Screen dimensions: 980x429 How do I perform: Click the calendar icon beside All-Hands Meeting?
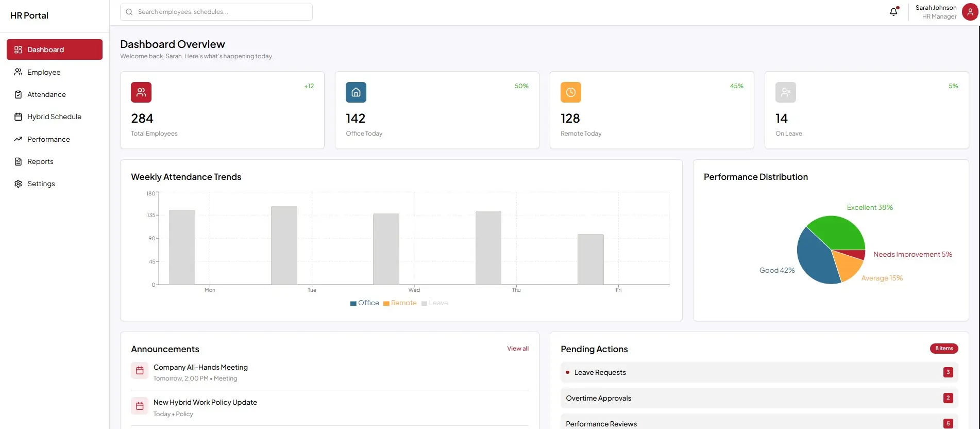tap(140, 371)
